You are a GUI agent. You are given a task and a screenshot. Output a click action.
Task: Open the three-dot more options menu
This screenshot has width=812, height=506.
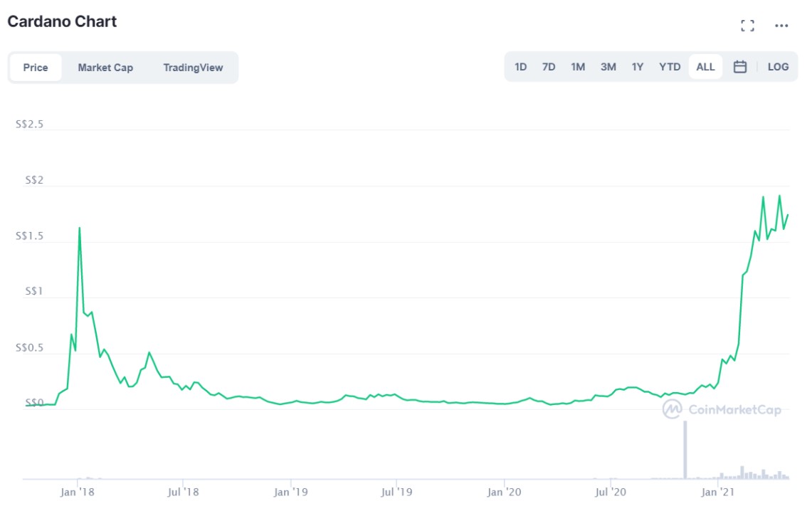click(x=781, y=26)
